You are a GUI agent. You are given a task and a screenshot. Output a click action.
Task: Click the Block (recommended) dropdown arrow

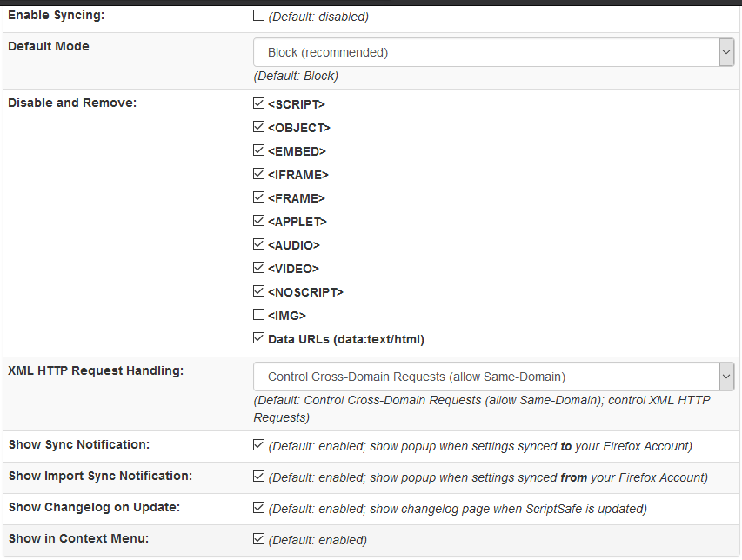point(726,52)
